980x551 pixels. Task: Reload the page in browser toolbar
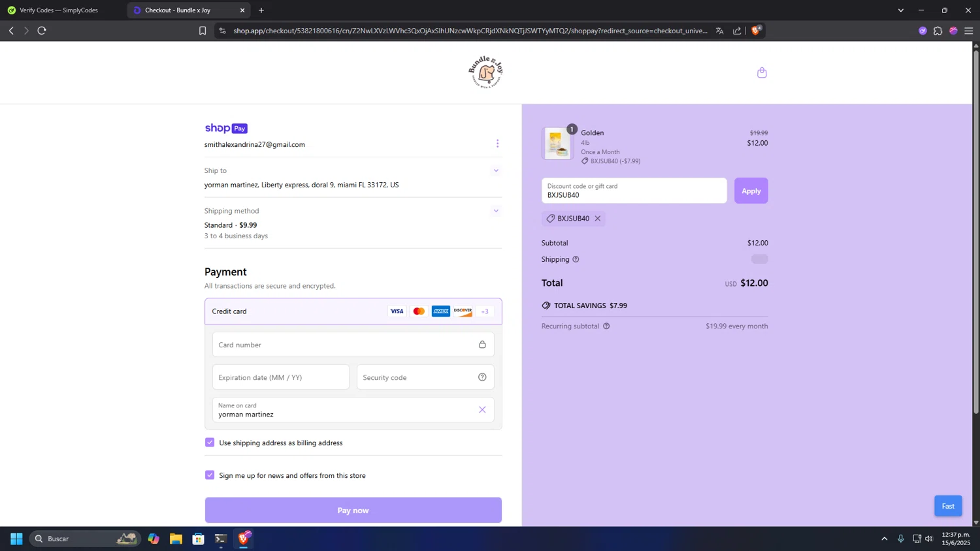[x=42, y=31]
